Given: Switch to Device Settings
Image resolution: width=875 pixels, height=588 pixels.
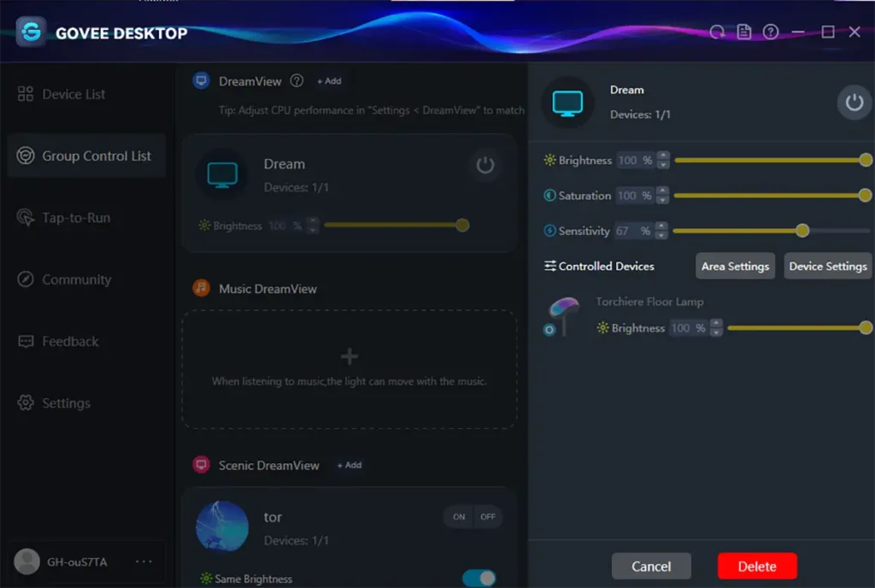Looking at the screenshot, I should 826,266.
